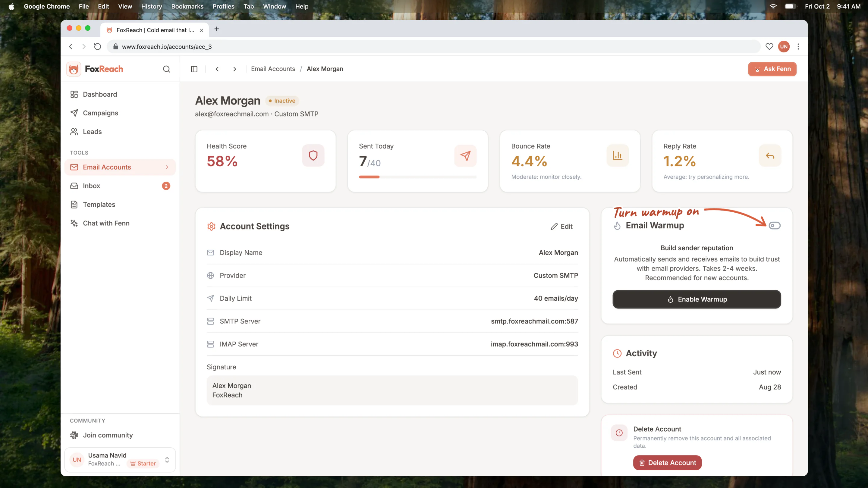
Task: Click the Enable Warmup button
Action: point(697,299)
